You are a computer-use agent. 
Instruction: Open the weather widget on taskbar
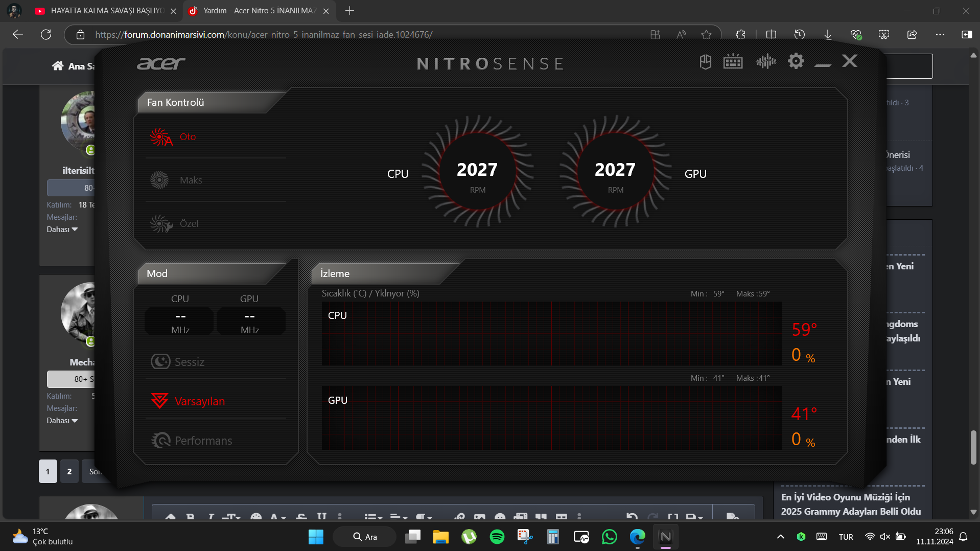[43, 536]
